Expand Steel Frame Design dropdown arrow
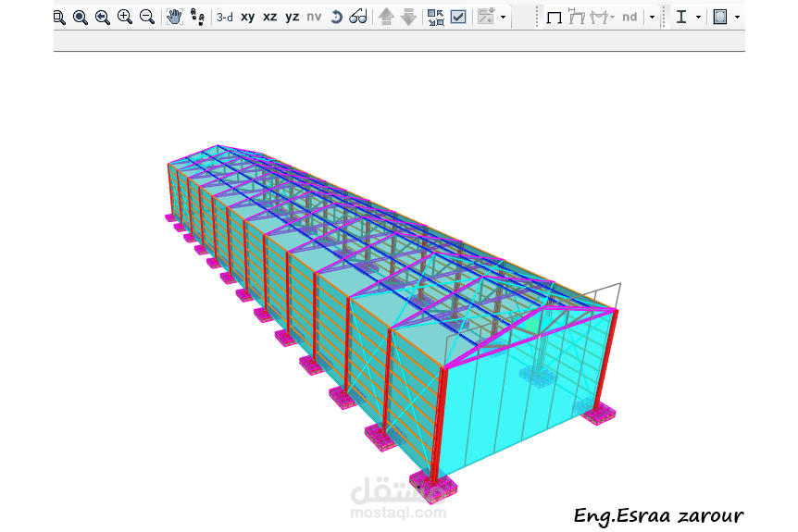This screenshot has height=532, width=798. pyautogui.click(x=698, y=18)
